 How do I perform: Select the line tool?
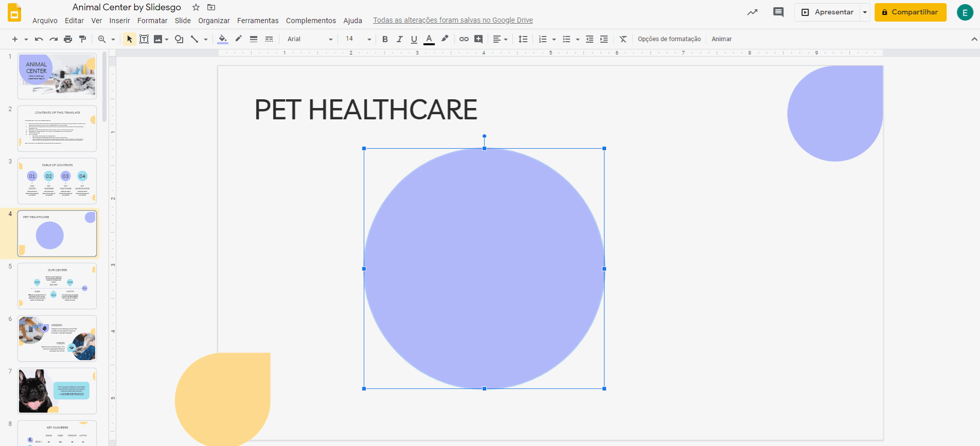(x=194, y=39)
